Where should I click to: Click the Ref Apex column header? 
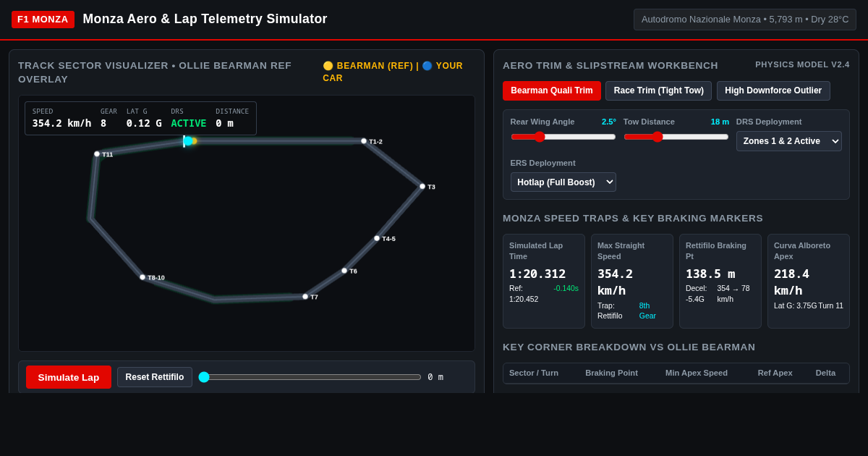click(775, 373)
